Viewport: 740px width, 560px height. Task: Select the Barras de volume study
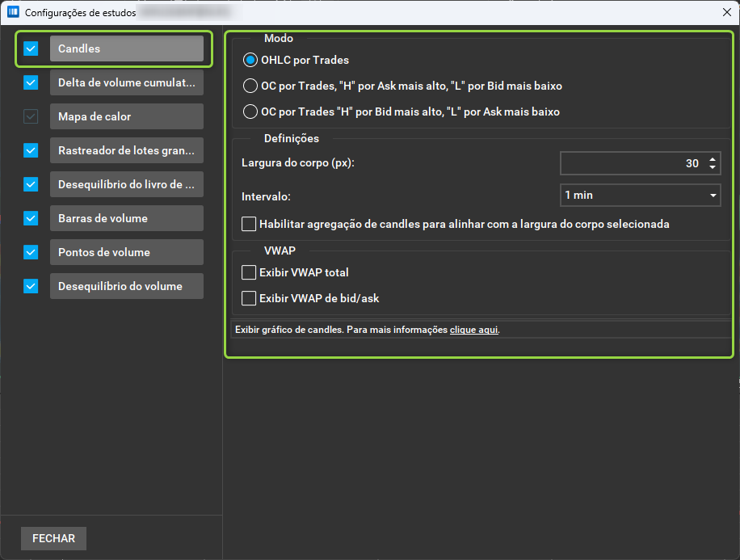(127, 218)
